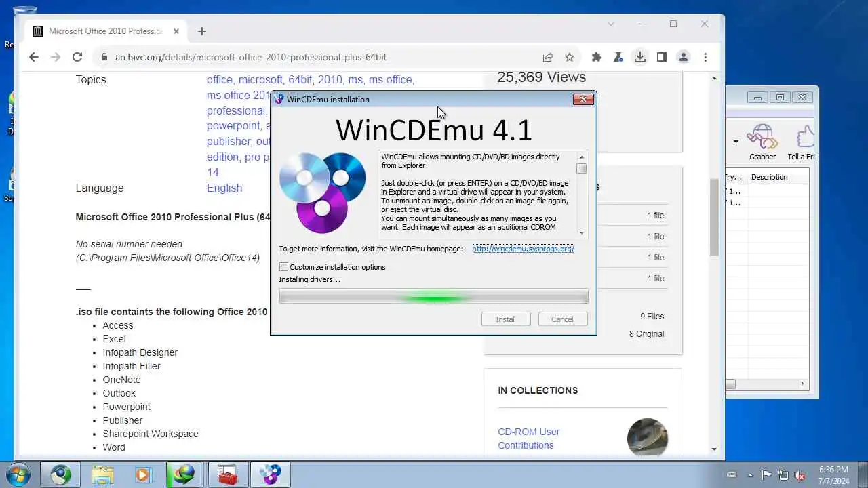Click the on-screen keyboard tray icon

pyautogui.click(x=732, y=475)
